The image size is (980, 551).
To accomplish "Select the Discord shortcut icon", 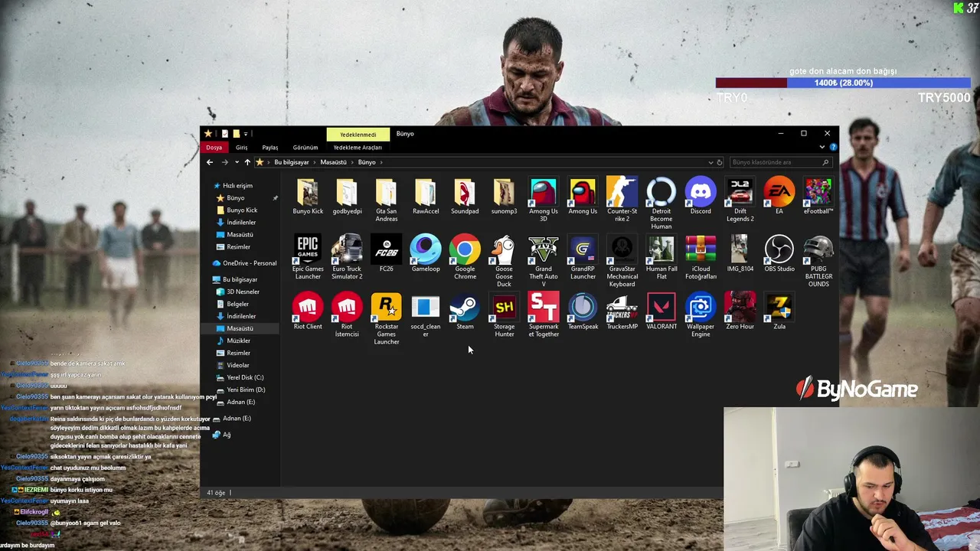I will click(x=701, y=196).
